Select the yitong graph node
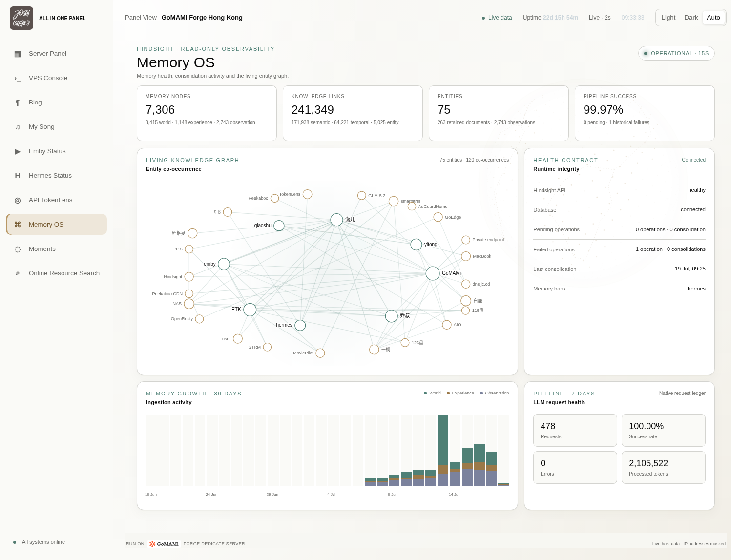 416,245
